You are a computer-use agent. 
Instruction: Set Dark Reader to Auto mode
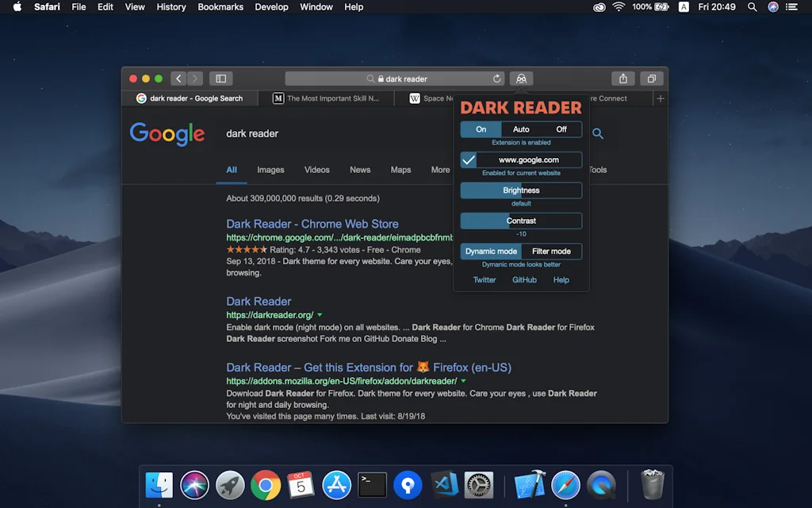tap(521, 129)
